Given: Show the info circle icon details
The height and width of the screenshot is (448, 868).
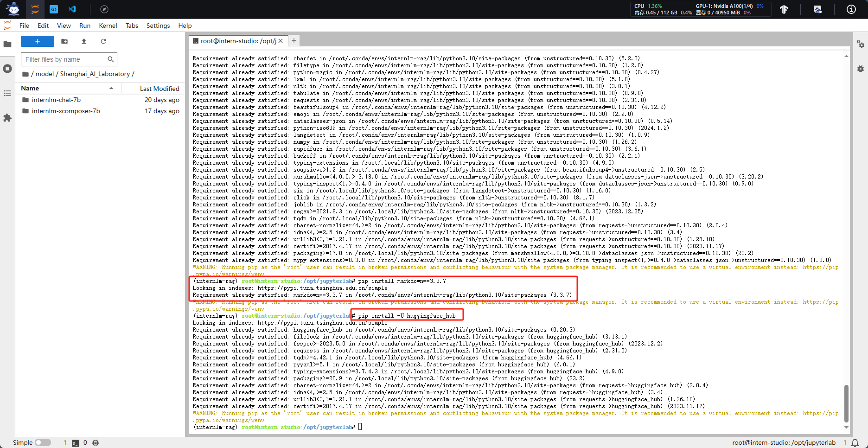Looking at the screenshot, I should (851, 9).
